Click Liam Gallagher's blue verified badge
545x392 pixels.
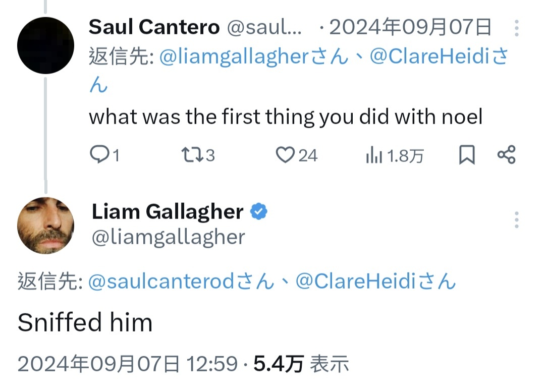pos(259,211)
